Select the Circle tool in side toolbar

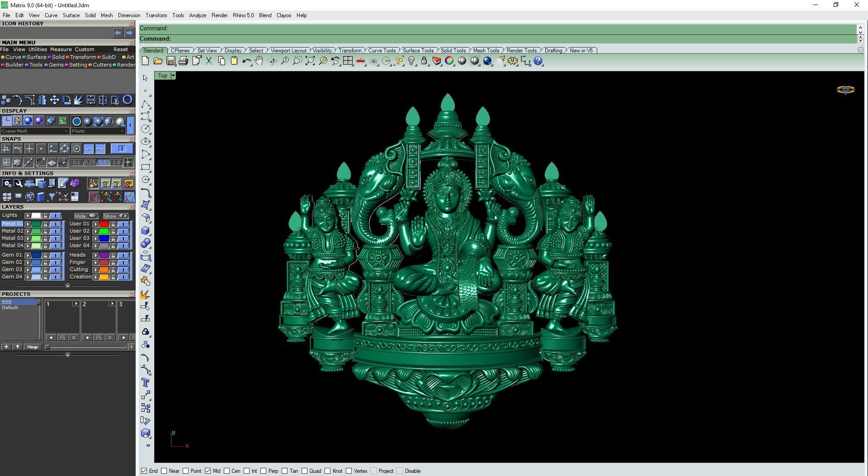(x=146, y=129)
